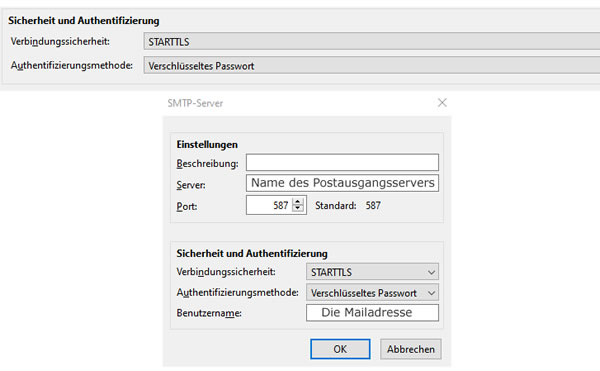
Task: Click the 'Standard:' label text
Action: pos(336,206)
